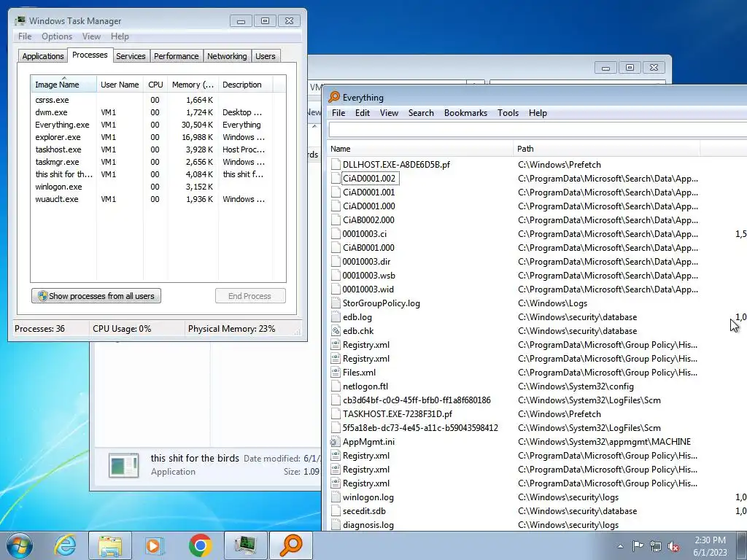
Task: Open Everything's Edit menu
Action: tap(362, 113)
